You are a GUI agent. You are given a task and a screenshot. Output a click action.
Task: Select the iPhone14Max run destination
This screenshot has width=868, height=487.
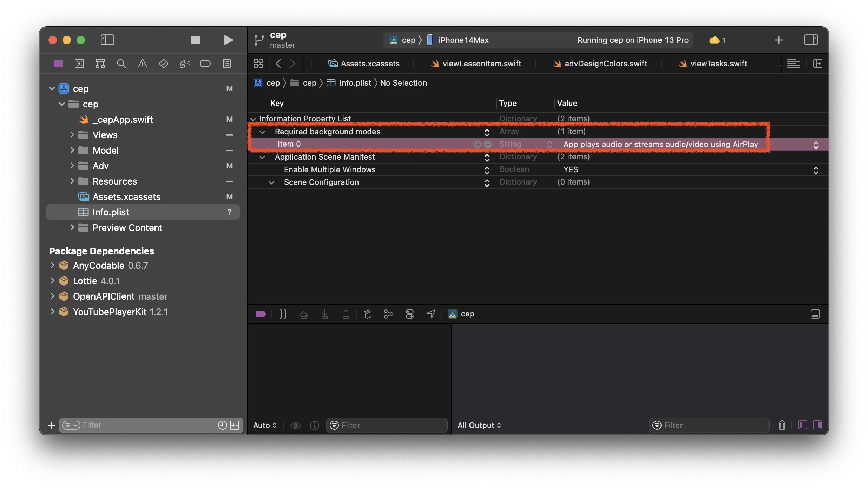coord(463,40)
